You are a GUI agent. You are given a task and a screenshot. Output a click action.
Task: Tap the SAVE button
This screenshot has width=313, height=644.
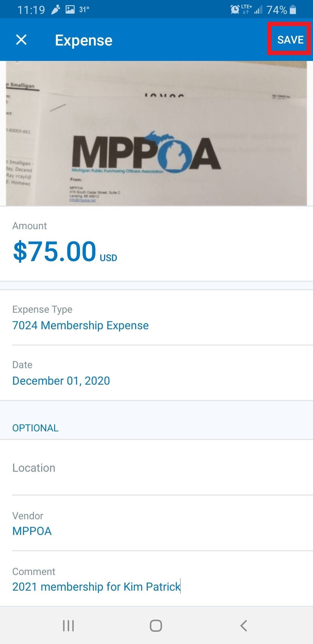pyautogui.click(x=290, y=40)
